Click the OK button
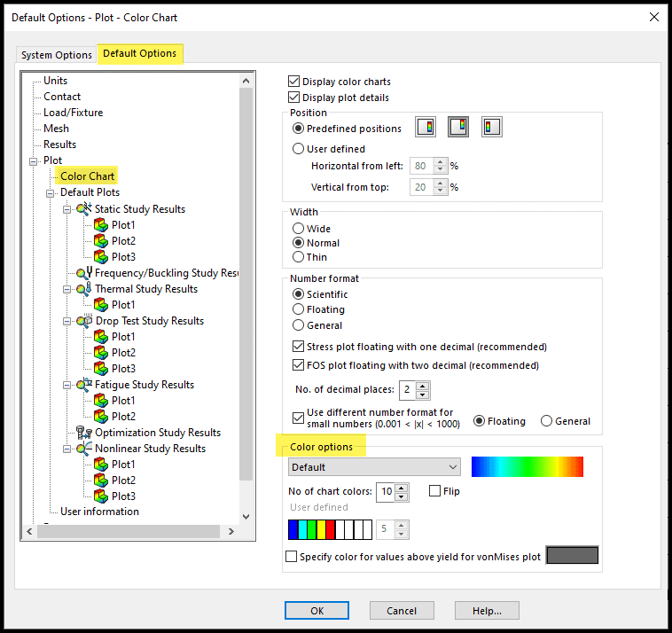The width and height of the screenshot is (672, 633). click(316, 610)
